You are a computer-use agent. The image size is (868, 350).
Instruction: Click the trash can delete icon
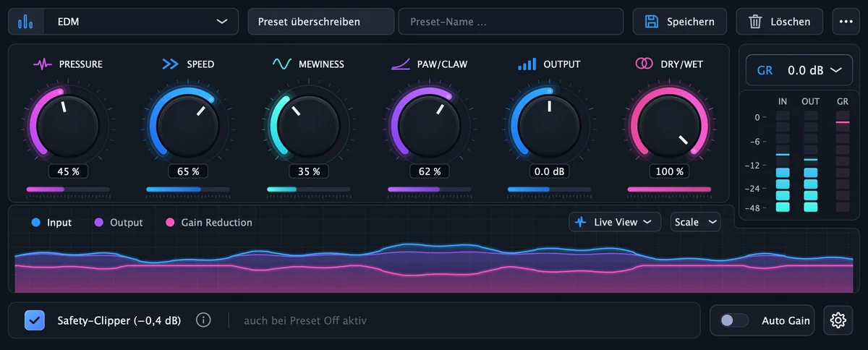755,22
